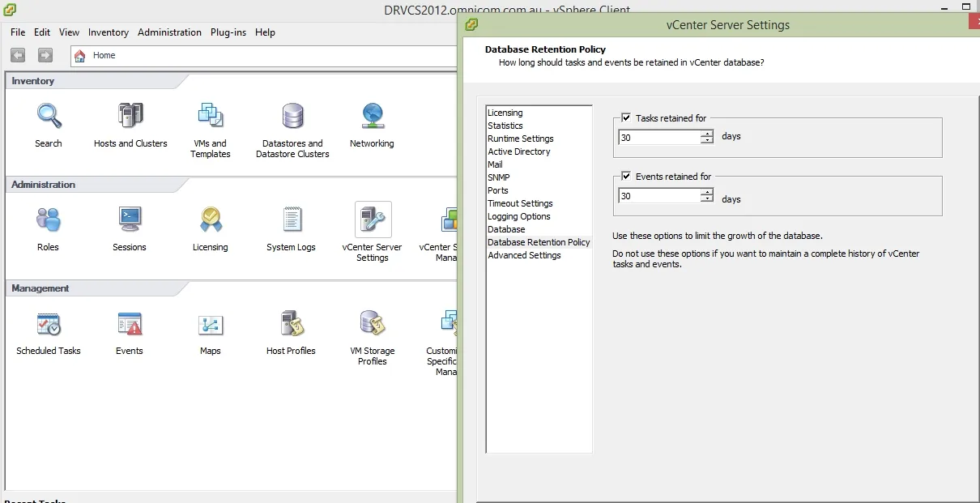Open the Roles administration icon
The height and width of the screenshot is (503, 980).
coord(49,220)
